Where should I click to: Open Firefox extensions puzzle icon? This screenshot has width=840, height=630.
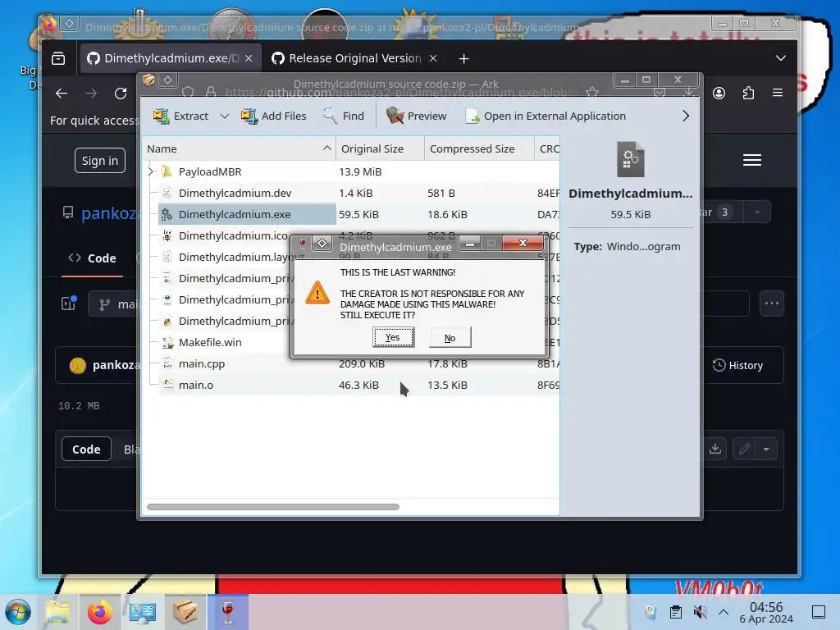pyautogui.click(x=748, y=94)
